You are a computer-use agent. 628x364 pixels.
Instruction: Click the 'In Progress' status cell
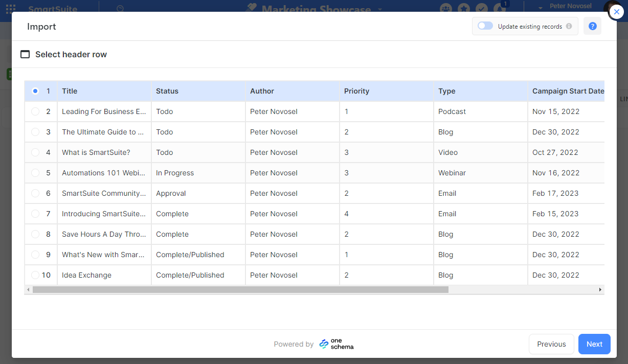pyautogui.click(x=198, y=173)
